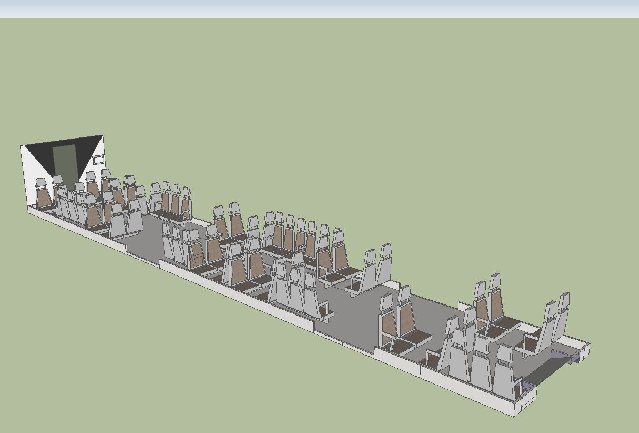
Task: Click the small bracket marking on end wall
Action: [x=99, y=158]
